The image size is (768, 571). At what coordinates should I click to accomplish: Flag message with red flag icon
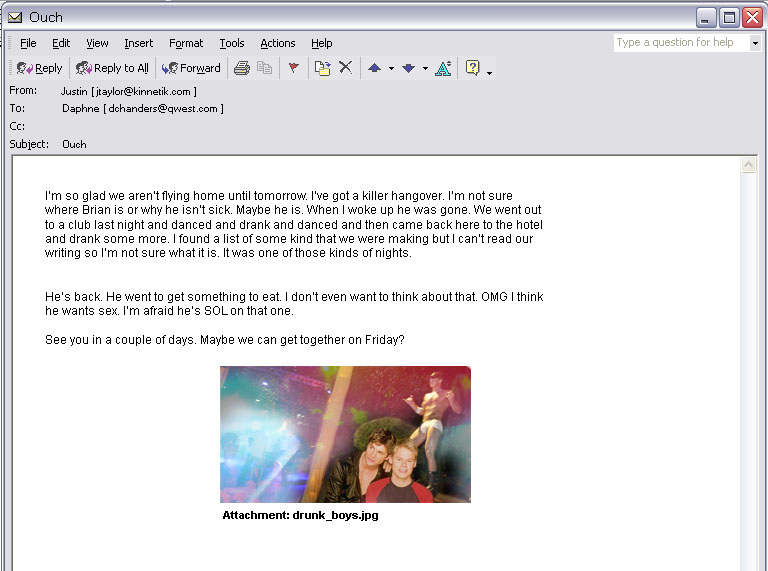tap(293, 68)
